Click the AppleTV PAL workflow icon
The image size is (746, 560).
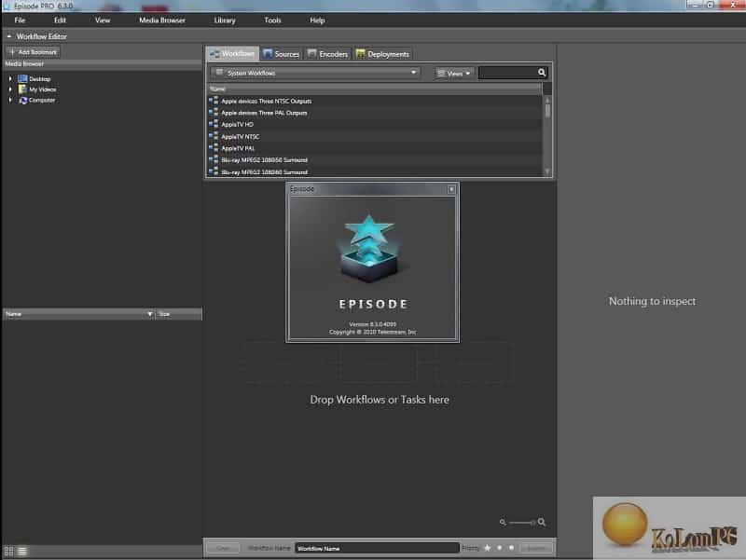tap(214, 148)
